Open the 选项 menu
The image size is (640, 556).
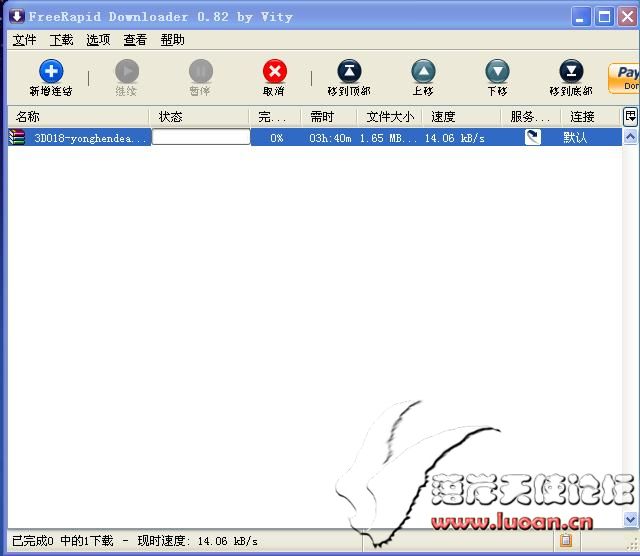click(x=98, y=40)
